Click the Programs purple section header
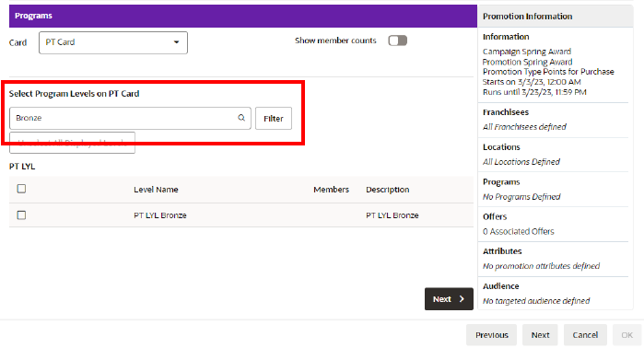Viewport: 644px width, 348px height. tap(243, 16)
